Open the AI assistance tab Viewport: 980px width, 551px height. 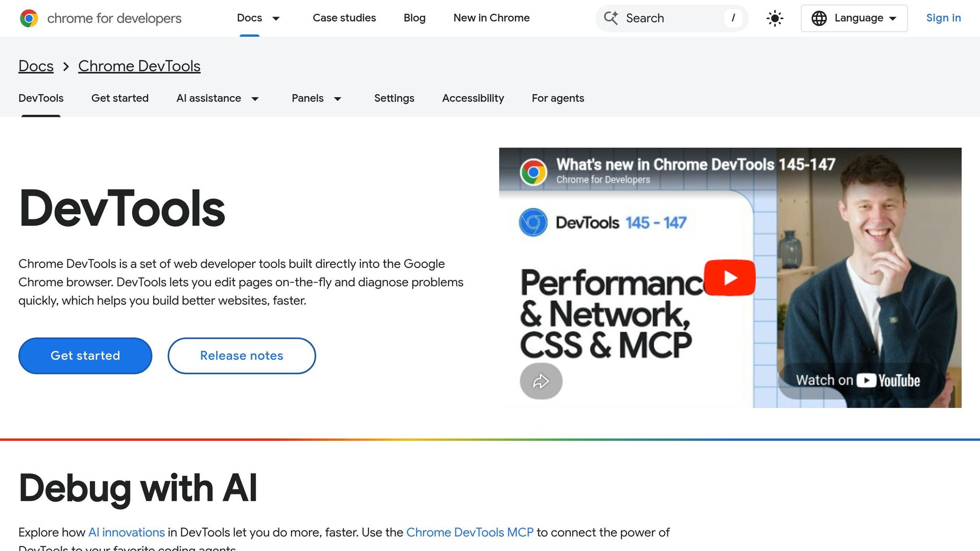pyautogui.click(x=209, y=98)
